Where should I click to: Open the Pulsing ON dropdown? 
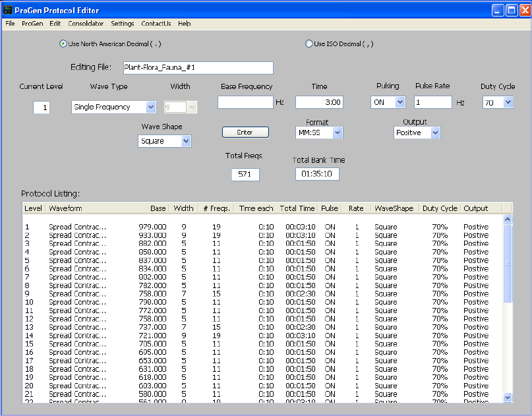[399, 102]
